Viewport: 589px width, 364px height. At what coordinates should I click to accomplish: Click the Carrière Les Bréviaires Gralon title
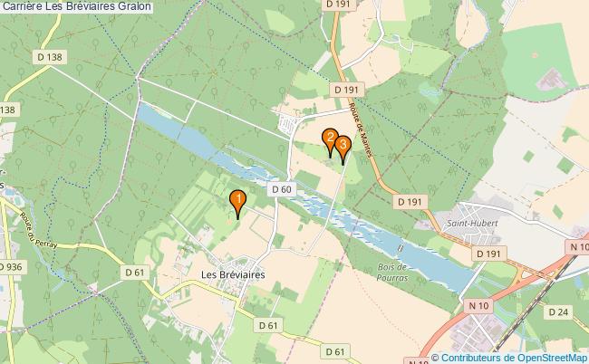coord(76,6)
